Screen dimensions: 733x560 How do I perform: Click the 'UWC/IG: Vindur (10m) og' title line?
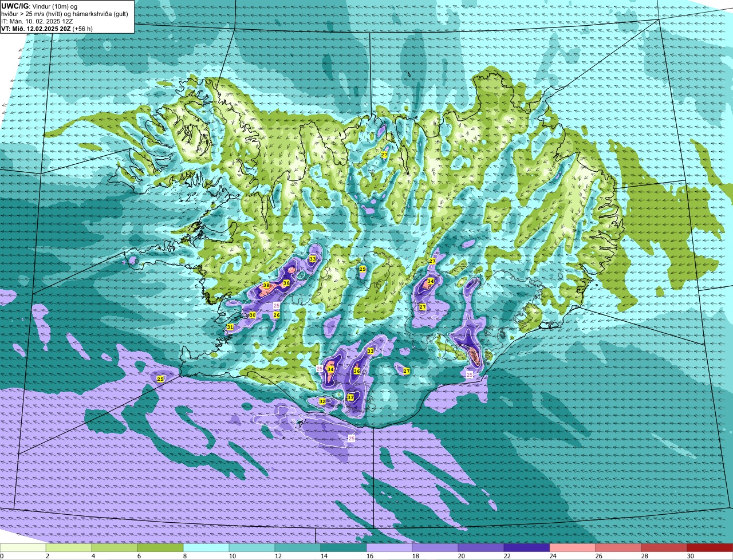(39, 6)
